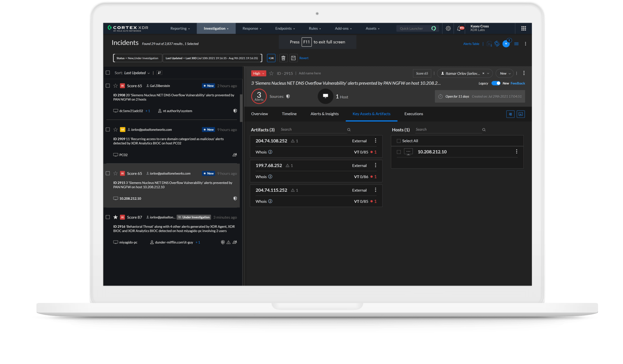Open the New status dropdown on incident 2915
This screenshot has height=364, width=623.
click(504, 73)
